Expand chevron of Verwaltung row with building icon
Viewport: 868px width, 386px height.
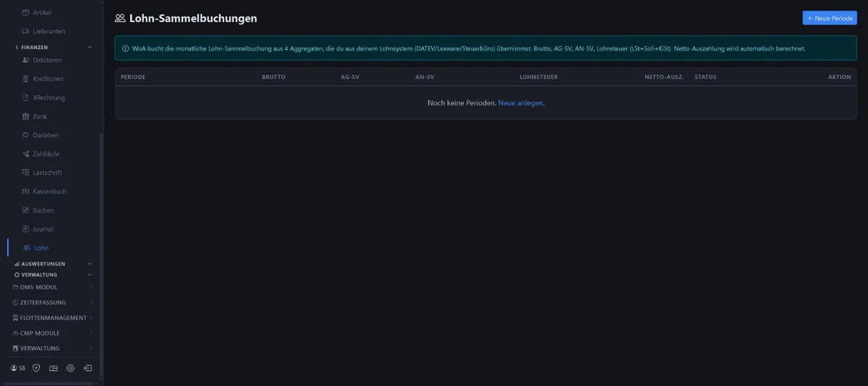91,348
